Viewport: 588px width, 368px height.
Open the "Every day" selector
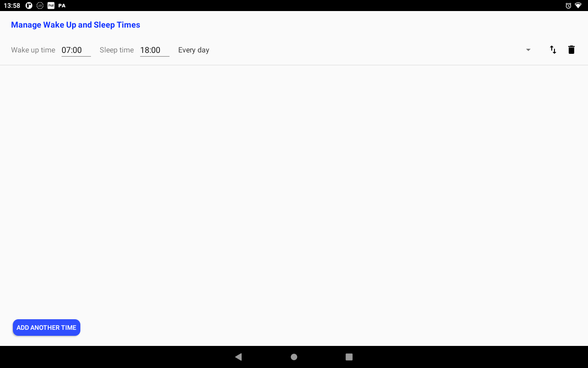coord(194,50)
